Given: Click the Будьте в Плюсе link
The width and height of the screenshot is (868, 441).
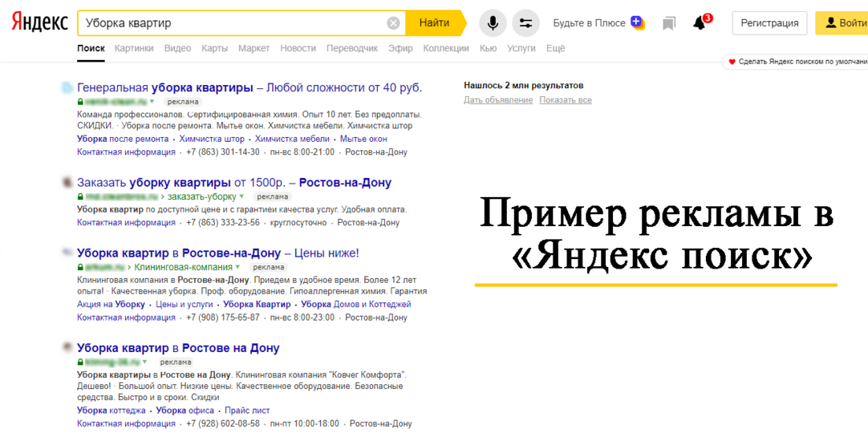Looking at the screenshot, I should [x=589, y=23].
